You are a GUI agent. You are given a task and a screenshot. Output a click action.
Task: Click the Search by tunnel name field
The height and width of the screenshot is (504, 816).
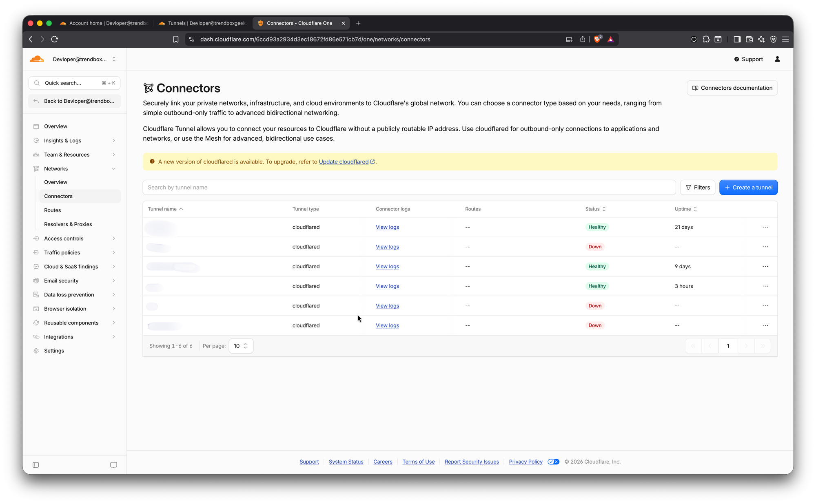409,187
